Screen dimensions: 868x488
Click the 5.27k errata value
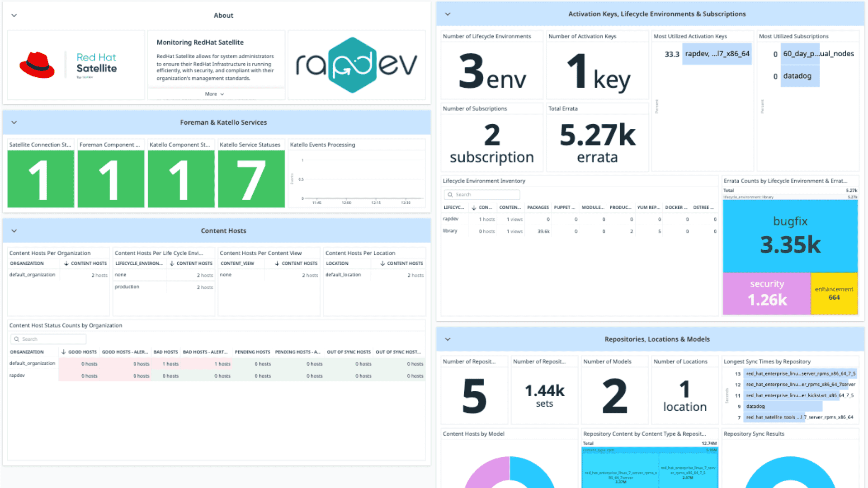[597, 144]
